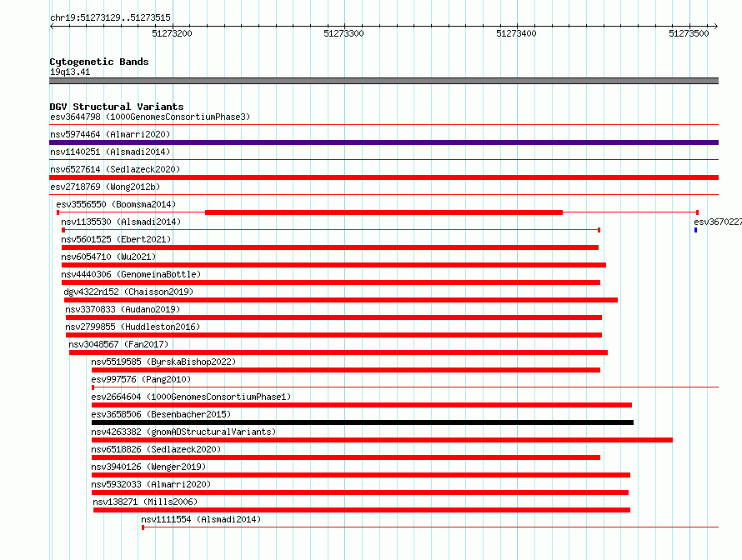Click the nsv3940126 (Wenger2019) label
The height and width of the screenshot is (560, 742).
[148, 467]
